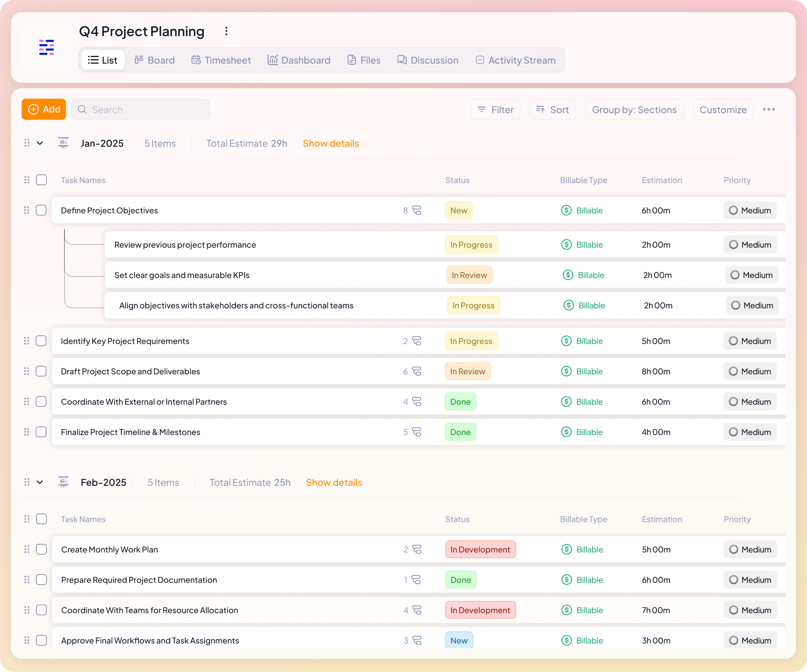The image size is (807, 672).
Task: Click Show details for Jan-2025
Action: click(x=330, y=143)
